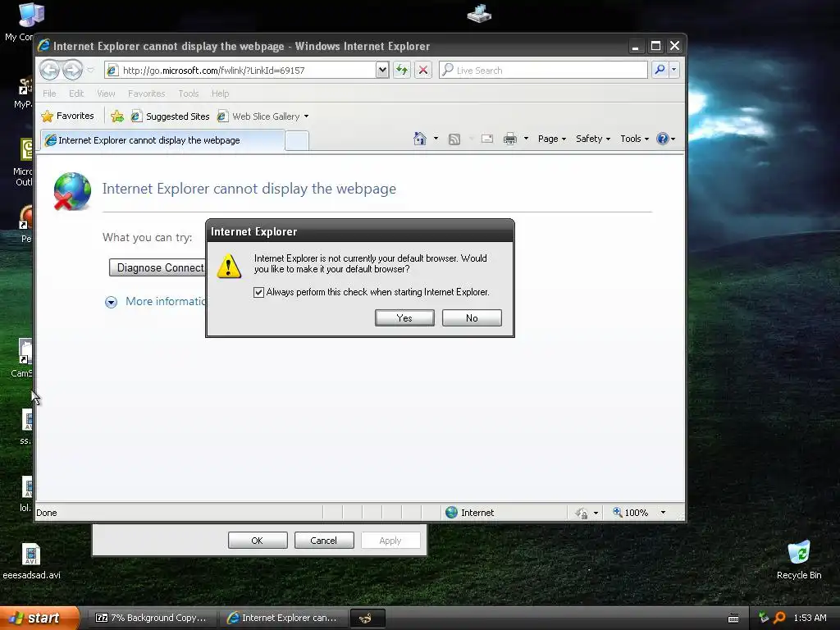Screen dimensions: 840x630
Task: Open the File menu
Action: pos(49,94)
